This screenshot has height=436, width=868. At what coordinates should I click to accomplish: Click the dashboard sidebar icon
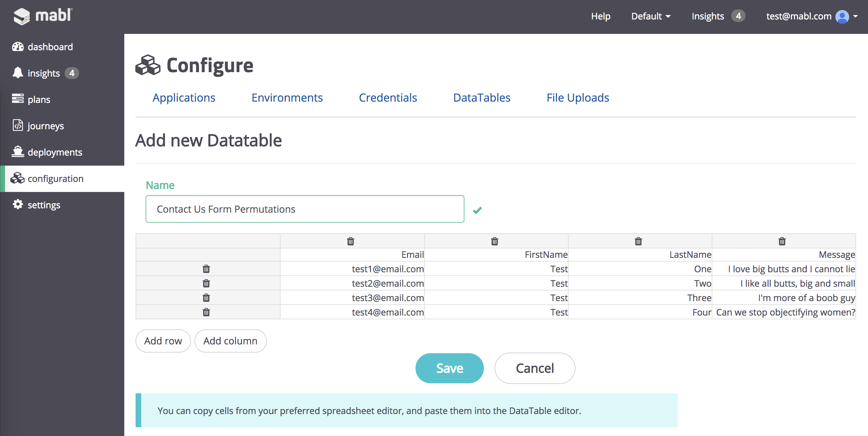tap(17, 47)
